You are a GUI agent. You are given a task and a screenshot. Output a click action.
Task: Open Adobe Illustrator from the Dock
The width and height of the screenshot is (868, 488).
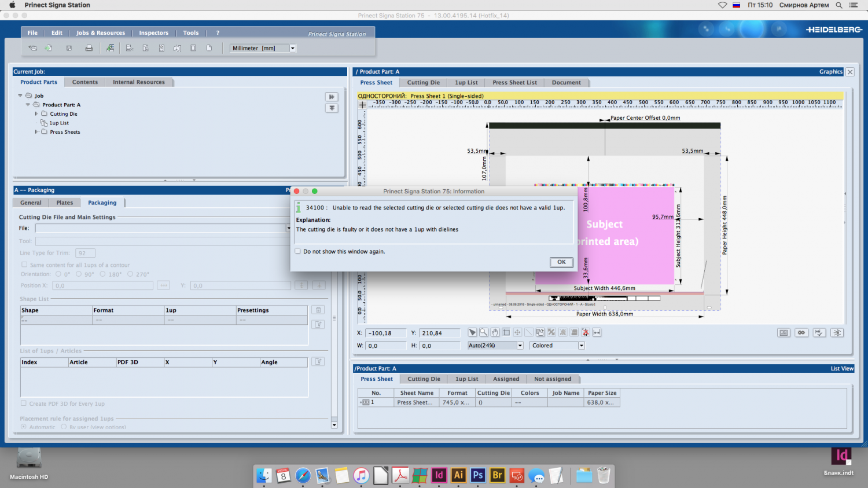pyautogui.click(x=458, y=475)
